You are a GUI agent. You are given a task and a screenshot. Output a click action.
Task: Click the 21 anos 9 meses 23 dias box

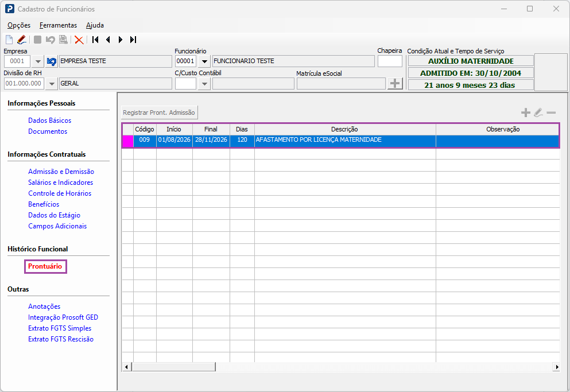(x=471, y=85)
